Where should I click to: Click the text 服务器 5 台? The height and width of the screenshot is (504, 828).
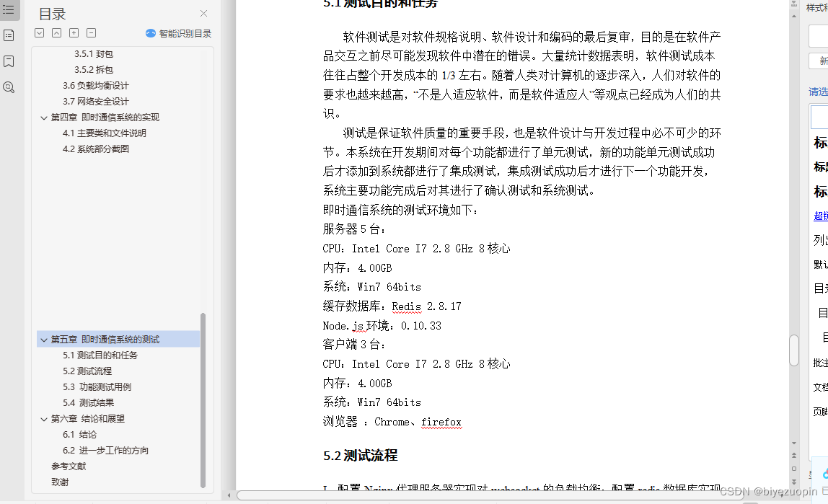point(354,229)
